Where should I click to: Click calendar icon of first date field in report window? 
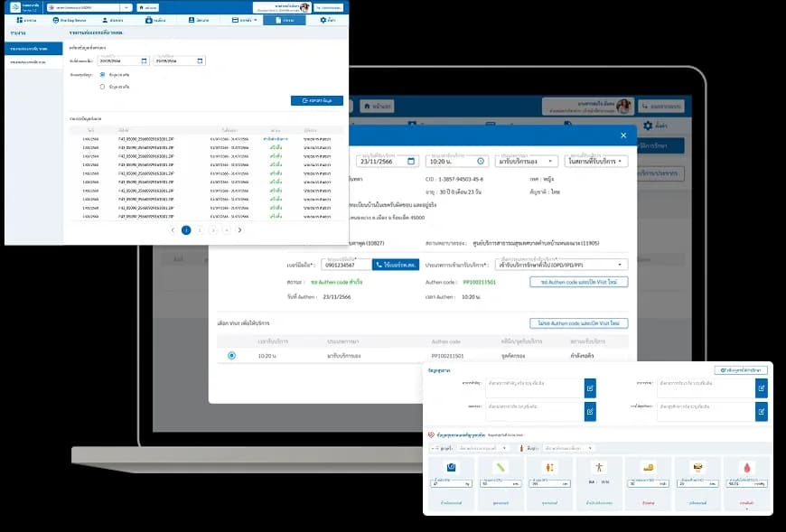[x=145, y=61]
